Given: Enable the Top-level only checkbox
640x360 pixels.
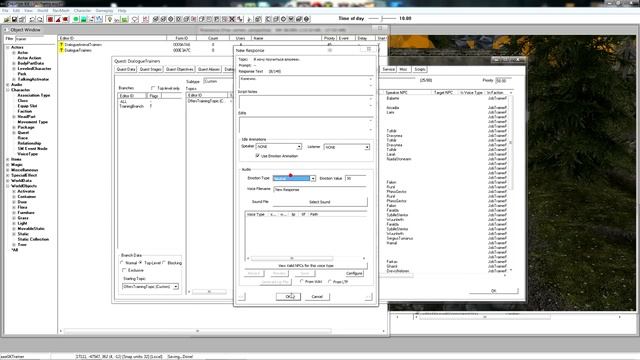Looking at the screenshot, I should pos(153,88).
